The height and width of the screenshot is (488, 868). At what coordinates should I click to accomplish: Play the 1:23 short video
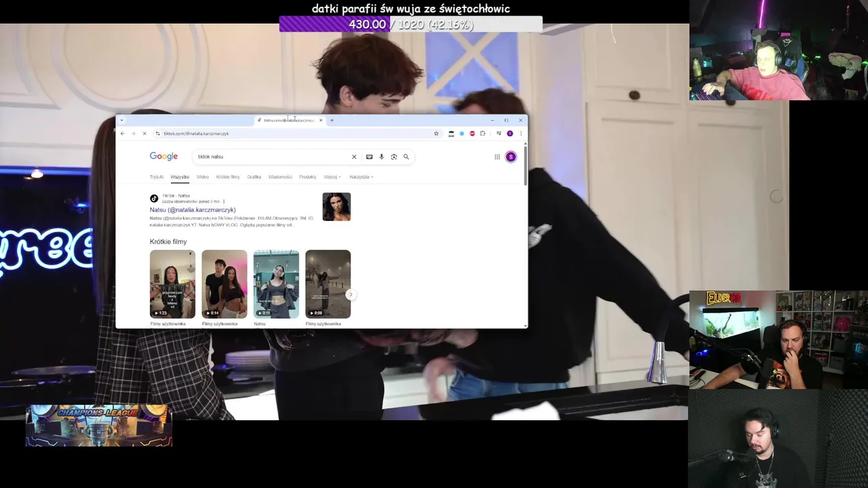pos(172,284)
